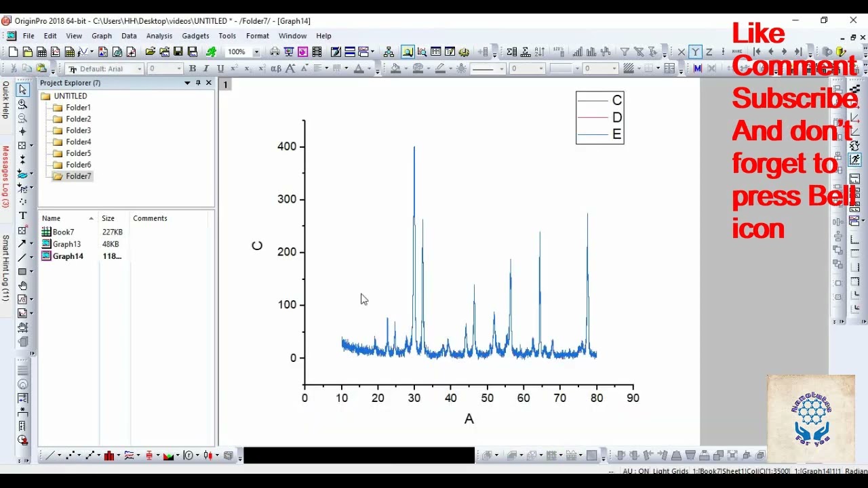This screenshot has width=868, height=488.
Task: Set column as Z designation
Action: (x=709, y=52)
